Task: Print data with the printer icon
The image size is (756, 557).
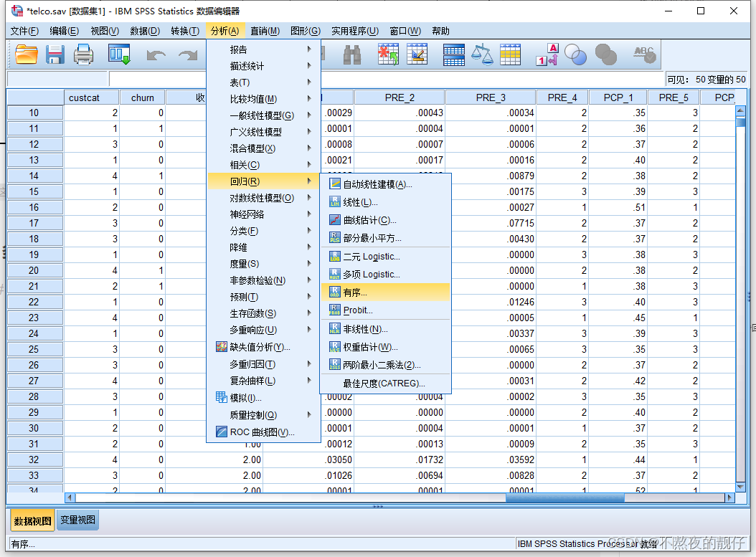Action: point(84,54)
